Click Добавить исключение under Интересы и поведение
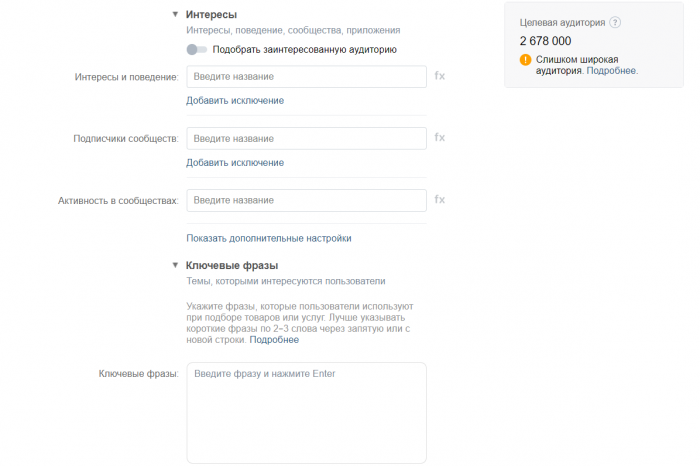 point(235,100)
